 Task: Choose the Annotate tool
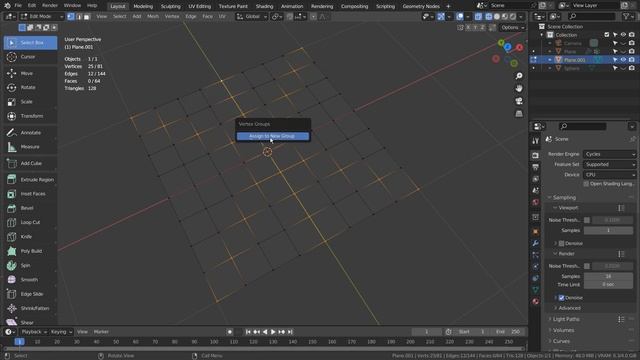(31, 133)
